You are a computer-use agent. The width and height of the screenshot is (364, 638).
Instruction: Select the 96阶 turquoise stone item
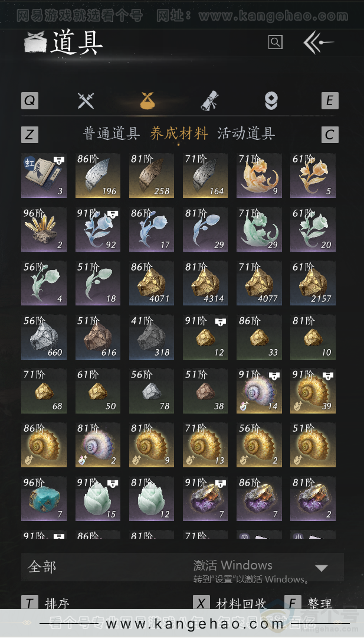pyautogui.click(x=44, y=499)
